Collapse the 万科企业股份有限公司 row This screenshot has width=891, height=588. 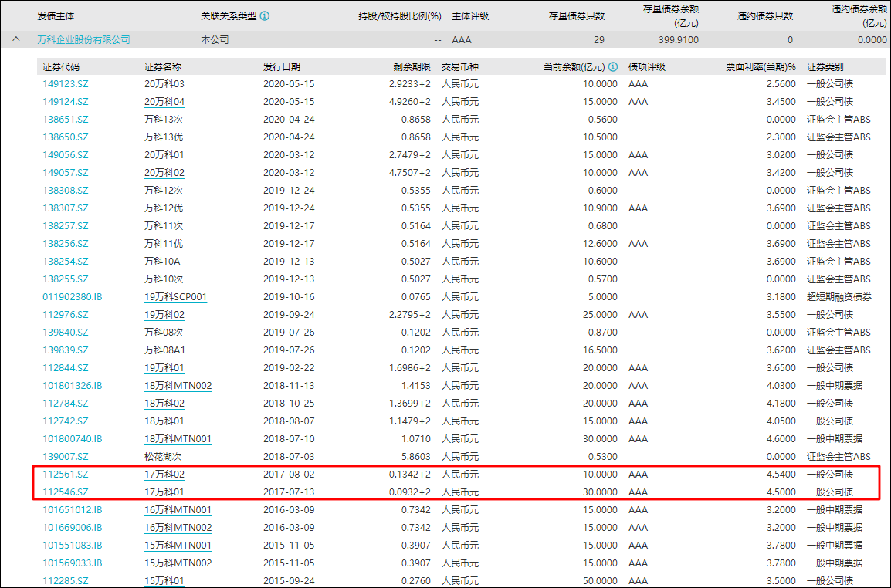[x=16, y=39]
